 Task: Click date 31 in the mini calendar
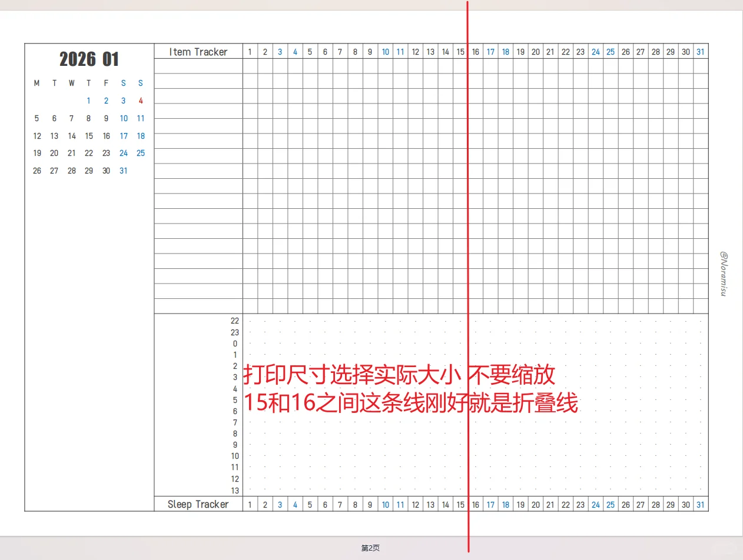click(123, 171)
